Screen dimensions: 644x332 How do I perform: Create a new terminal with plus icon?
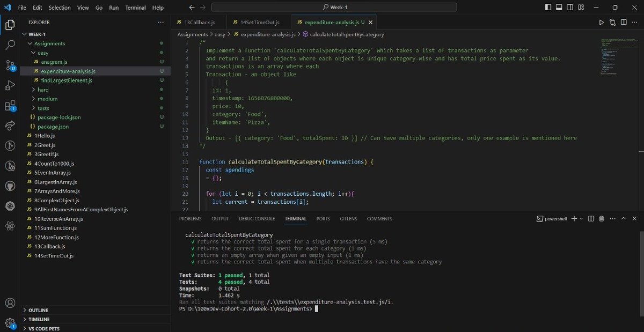coord(574,219)
